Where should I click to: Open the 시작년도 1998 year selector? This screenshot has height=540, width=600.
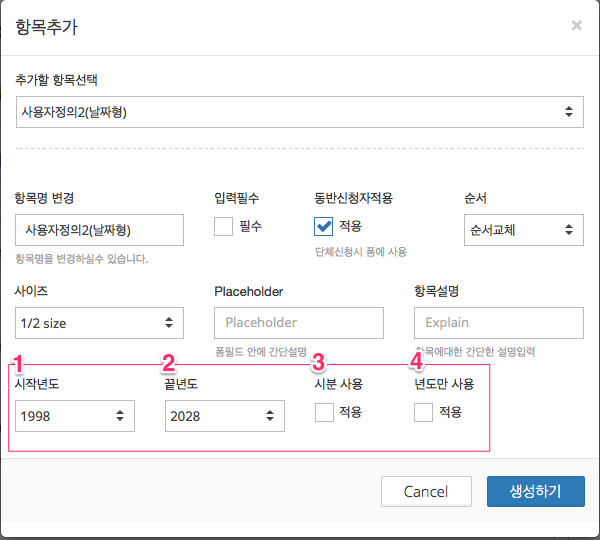[75, 416]
